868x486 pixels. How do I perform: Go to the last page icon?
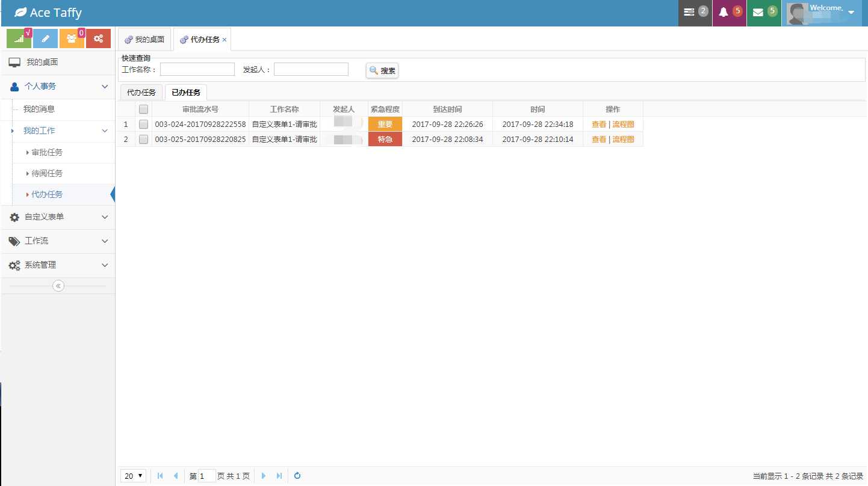pos(279,476)
